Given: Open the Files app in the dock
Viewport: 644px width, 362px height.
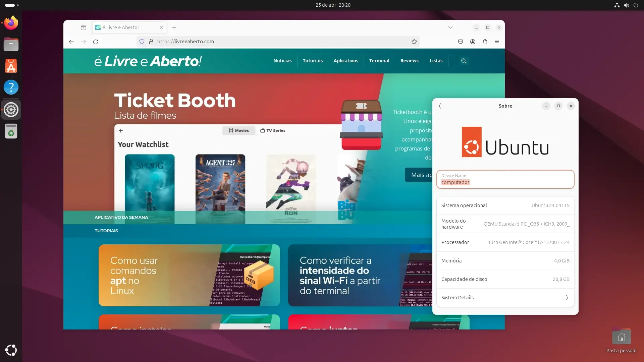Looking at the screenshot, I should pos(11,44).
